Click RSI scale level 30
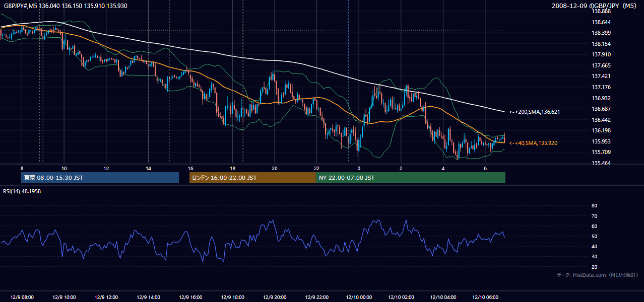This screenshot has height=302, width=644. pos(594,257)
